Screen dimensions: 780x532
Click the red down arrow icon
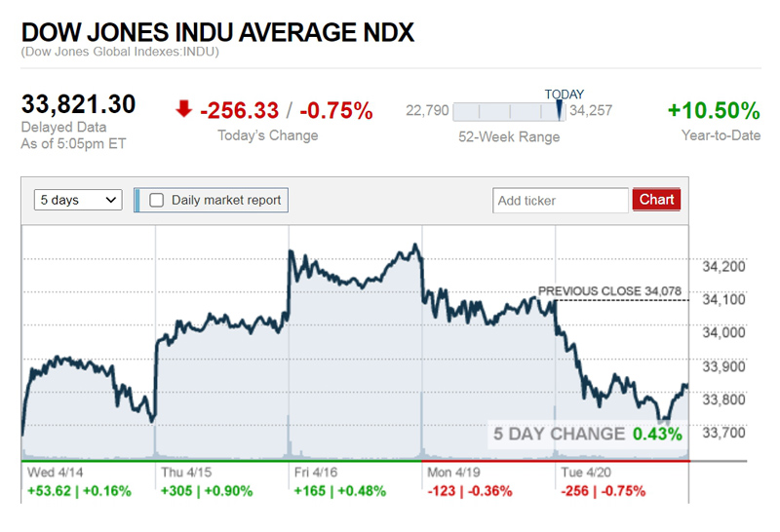tap(183, 108)
